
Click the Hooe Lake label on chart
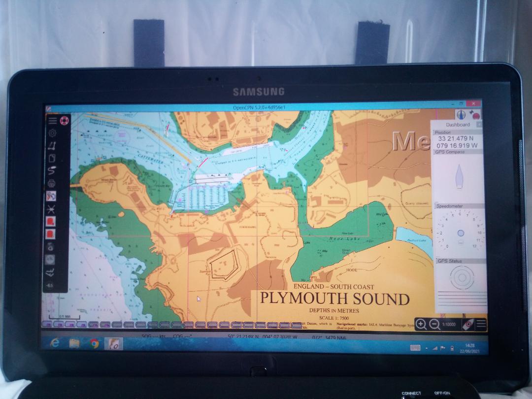(345, 239)
